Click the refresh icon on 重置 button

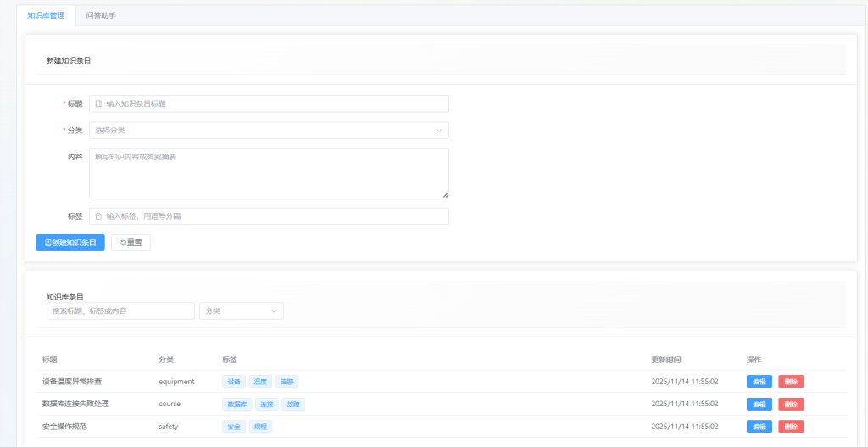click(x=123, y=243)
